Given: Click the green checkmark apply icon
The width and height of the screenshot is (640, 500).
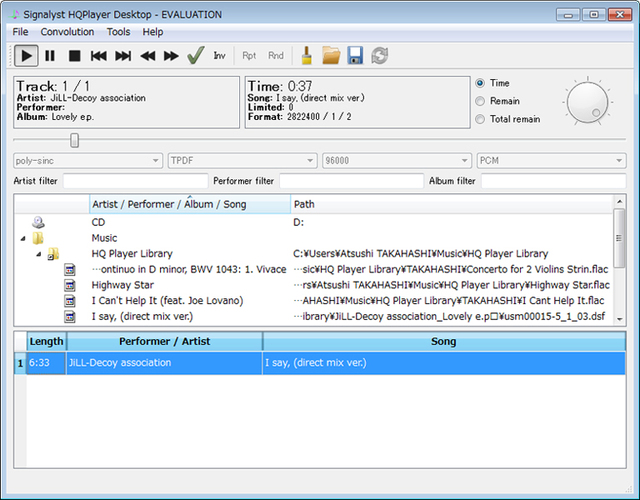Looking at the screenshot, I should [x=196, y=56].
